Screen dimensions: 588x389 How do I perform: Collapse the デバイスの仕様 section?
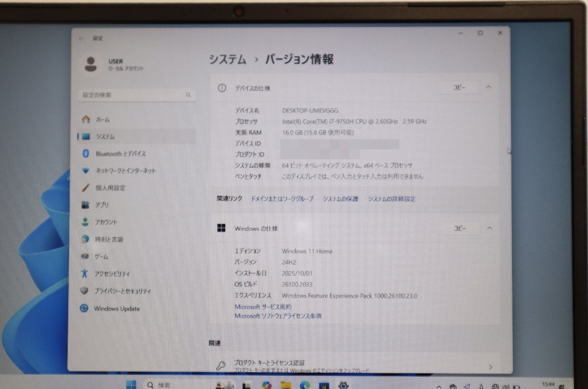coord(489,87)
